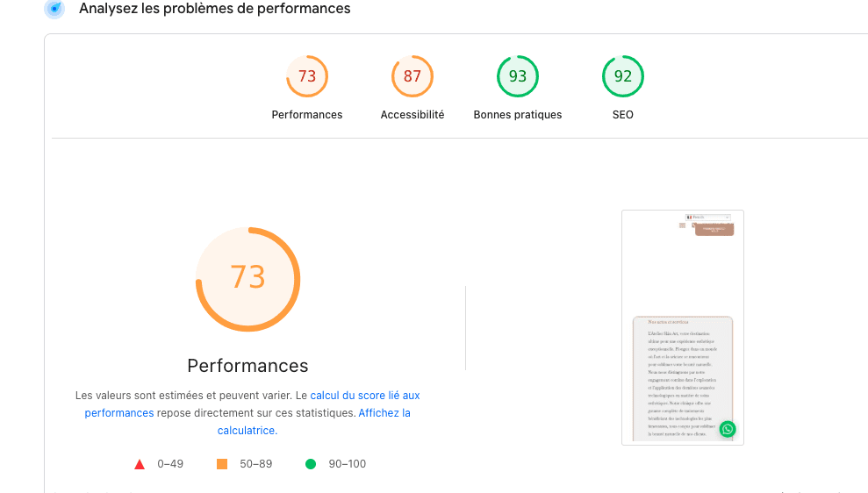This screenshot has width=868, height=493.
Task: Click the red triangle 0–49 legend icon
Action: tap(139, 464)
